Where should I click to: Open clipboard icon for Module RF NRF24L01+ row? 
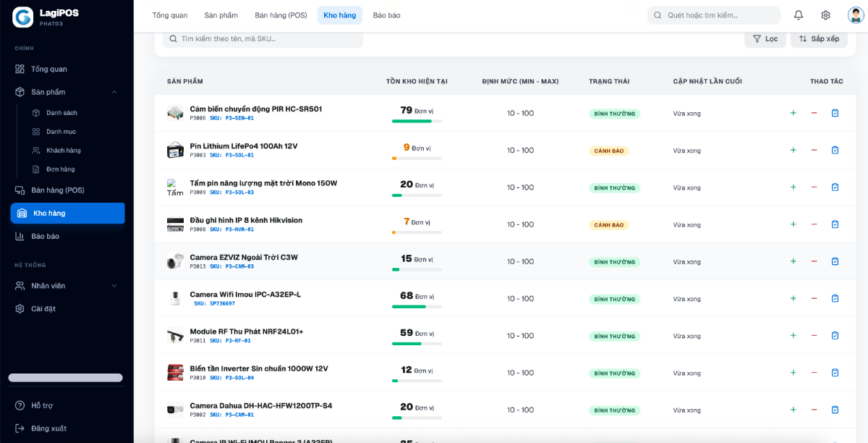pos(835,335)
